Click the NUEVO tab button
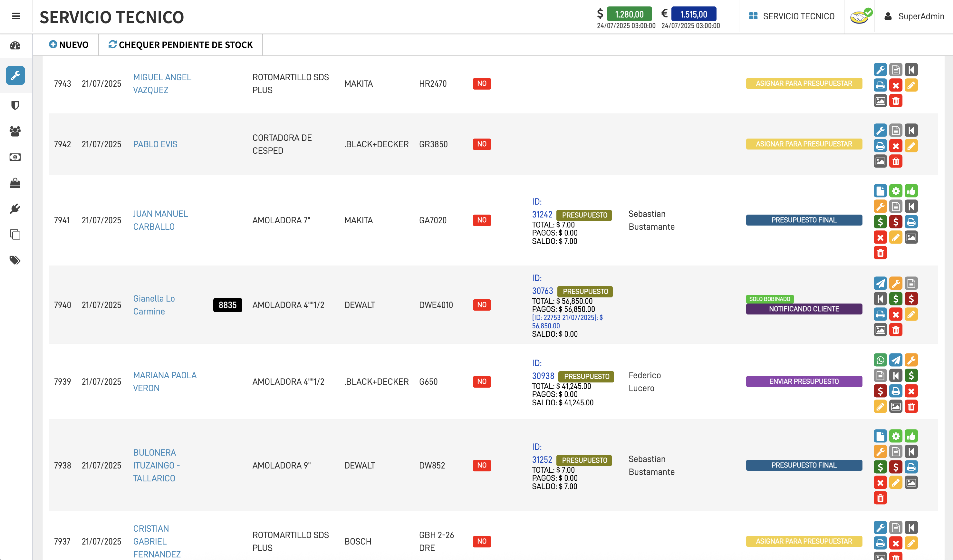Viewport: 953px width, 560px height. point(68,44)
